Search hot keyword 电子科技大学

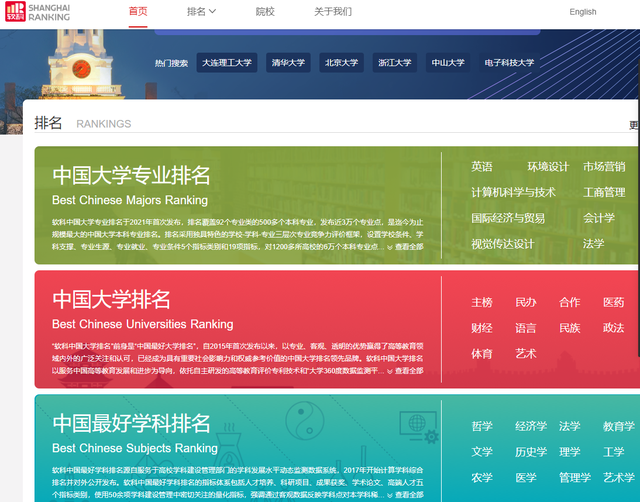coord(509,63)
